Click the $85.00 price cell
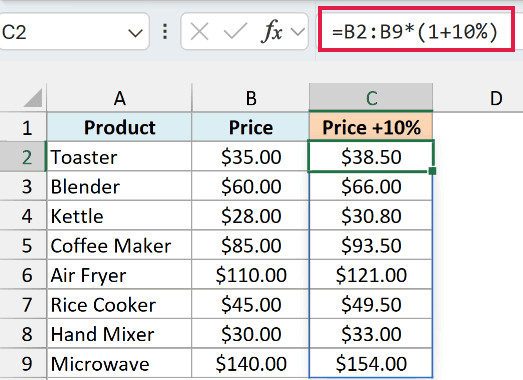523x380 pixels. (x=251, y=245)
